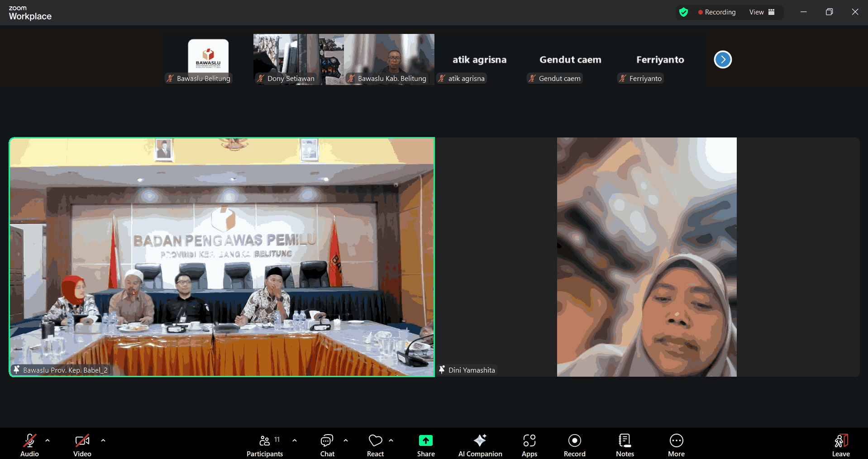Expand audio options arrow next to Audio
This screenshot has width=868, height=459.
click(48, 440)
